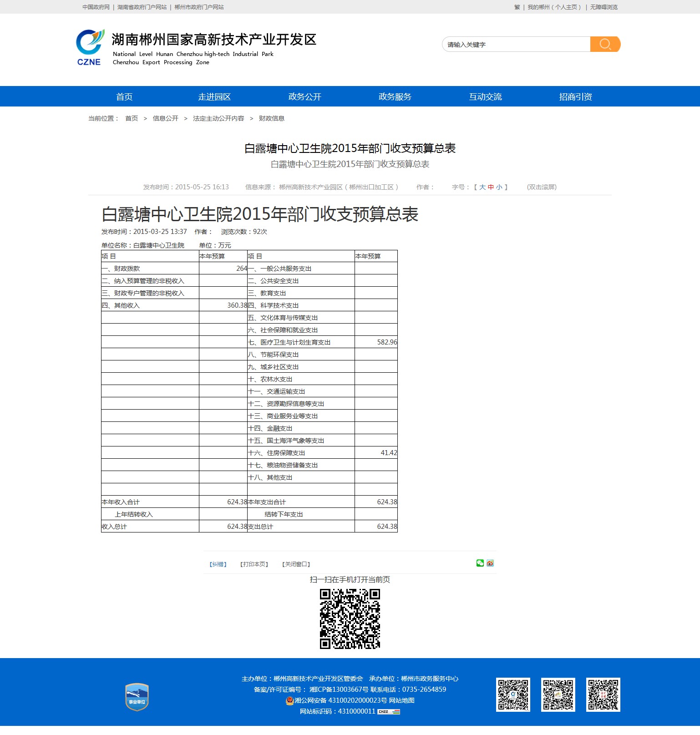The height and width of the screenshot is (735, 700).
Task: Open the 走进园区 navigation item
Action: [x=214, y=96]
